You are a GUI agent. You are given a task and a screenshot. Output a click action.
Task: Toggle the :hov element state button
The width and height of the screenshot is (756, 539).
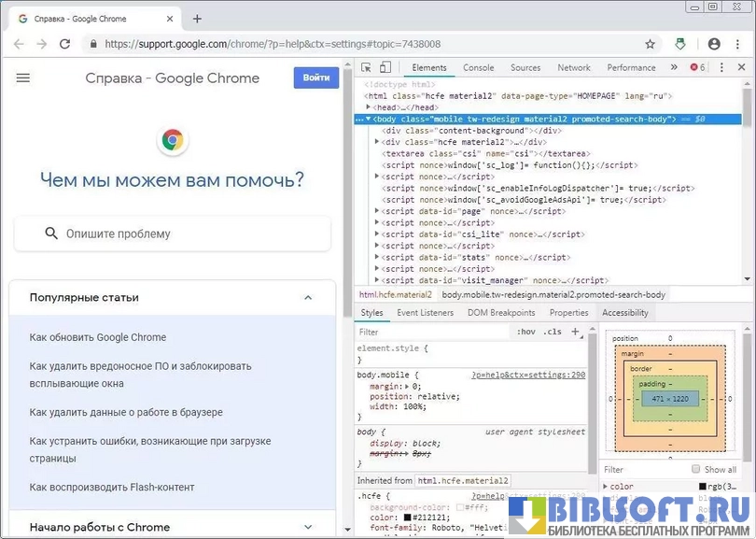tap(526, 332)
